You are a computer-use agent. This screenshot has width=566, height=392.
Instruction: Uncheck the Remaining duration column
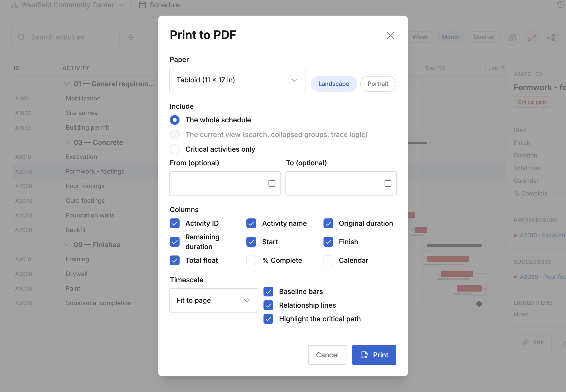[x=174, y=242]
